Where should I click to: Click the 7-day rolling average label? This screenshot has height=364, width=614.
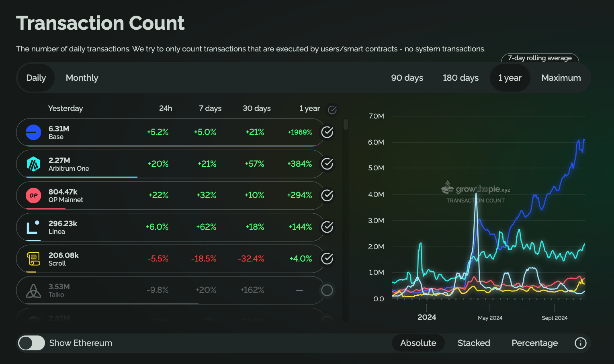[540, 58]
